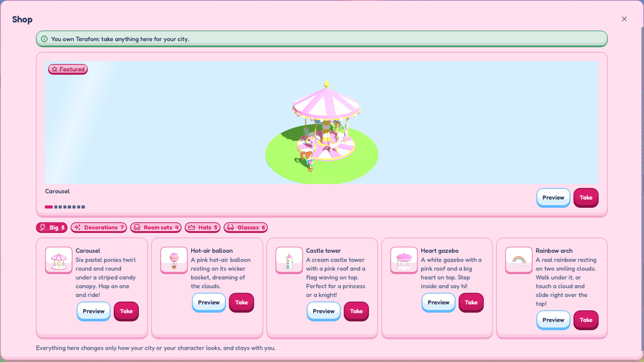The width and height of the screenshot is (644, 362).
Task: Show the Glasses category tab
Action: (x=246, y=228)
